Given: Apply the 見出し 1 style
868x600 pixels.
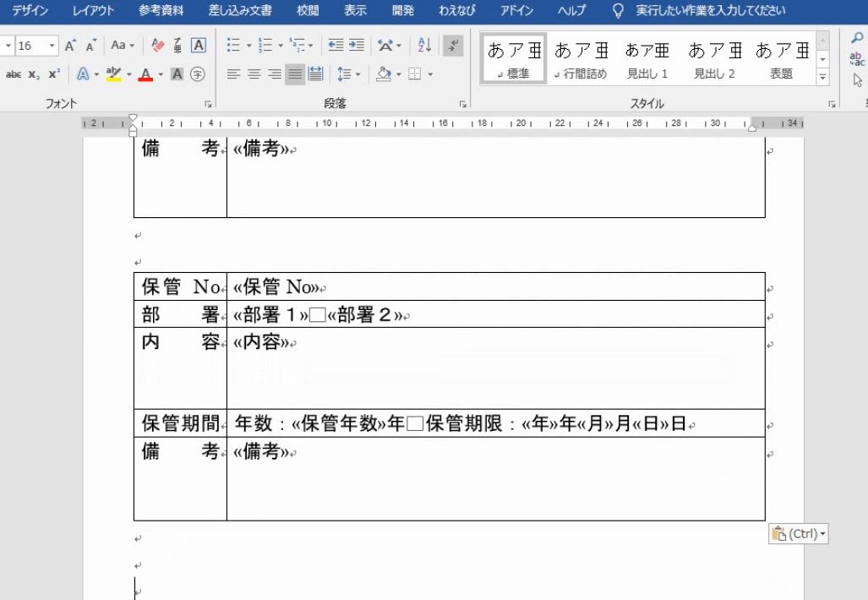Looking at the screenshot, I should 647,59.
